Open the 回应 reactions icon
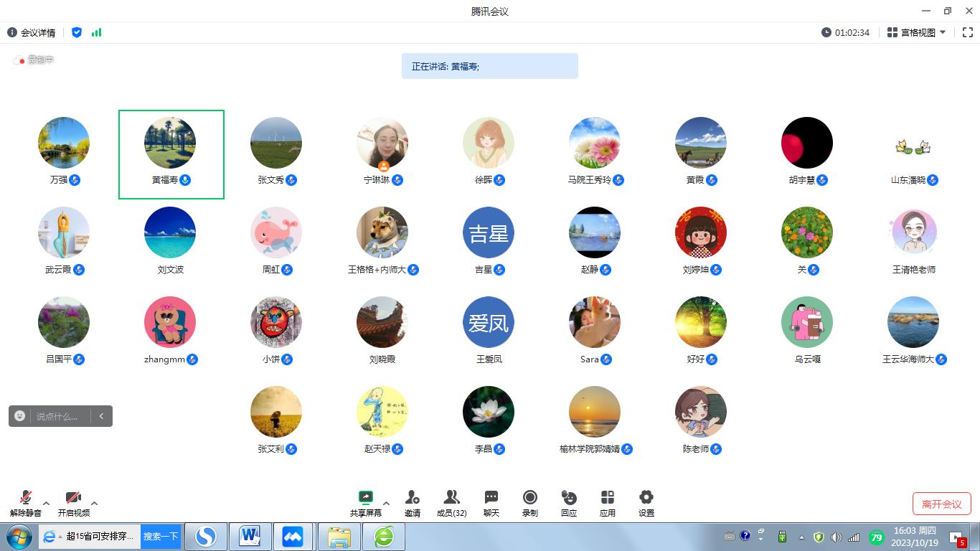This screenshot has width=980, height=551. click(x=569, y=498)
